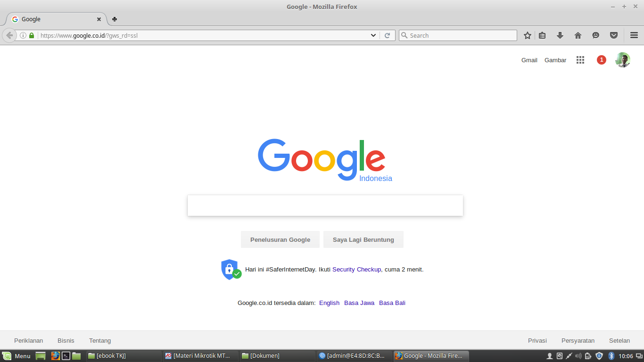
Task: Switch Google language to English
Action: (x=329, y=303)
